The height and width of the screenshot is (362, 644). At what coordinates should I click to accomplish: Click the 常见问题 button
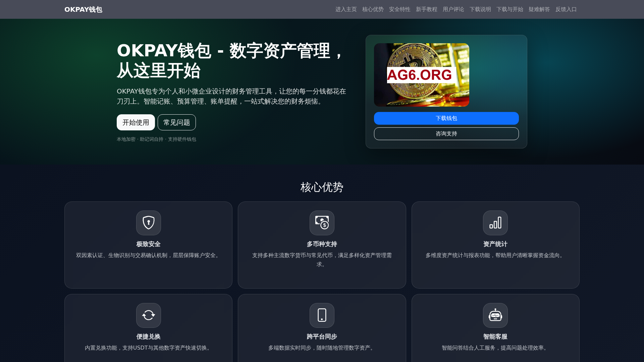coord(177,122)
